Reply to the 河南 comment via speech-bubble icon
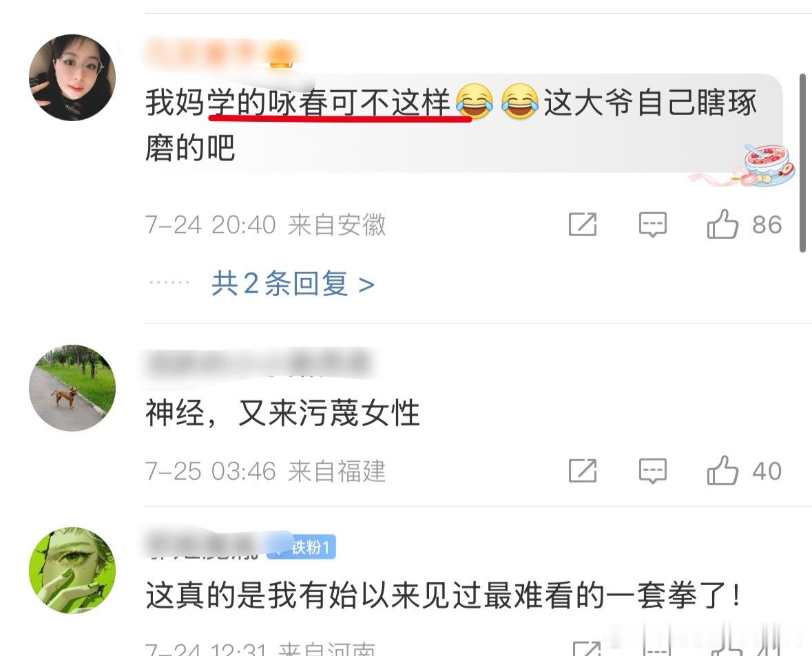 point(656,648)
